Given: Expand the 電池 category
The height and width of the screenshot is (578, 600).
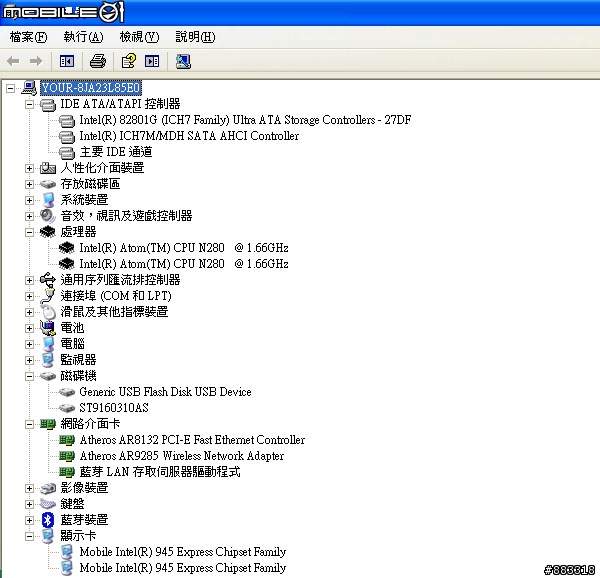Looking at the screenshot, I should pos(29,329).
